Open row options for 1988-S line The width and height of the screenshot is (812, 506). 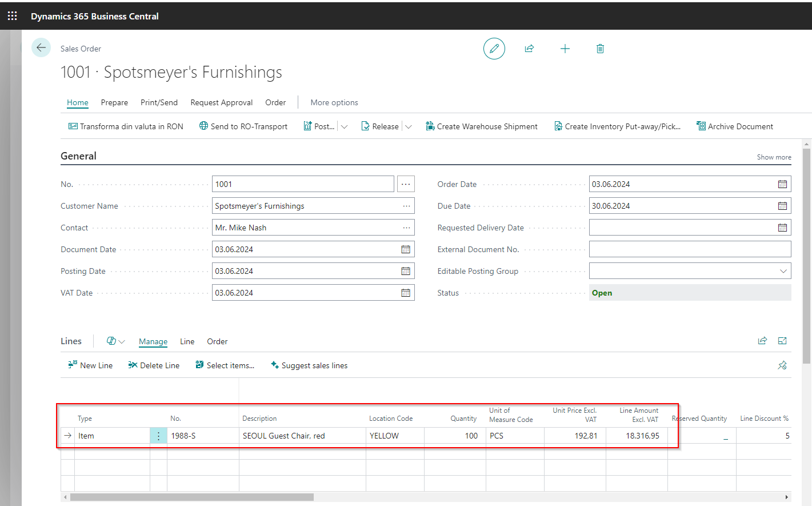tap(158, 436)
